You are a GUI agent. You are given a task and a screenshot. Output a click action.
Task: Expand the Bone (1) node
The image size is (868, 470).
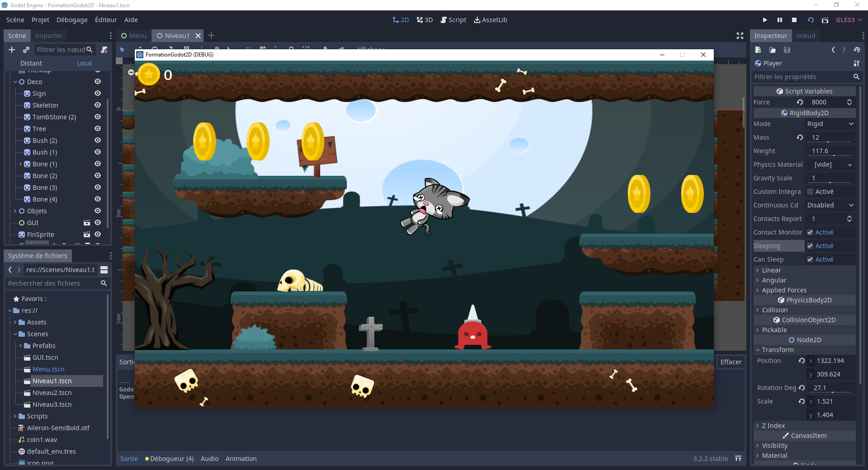[x=21, y=164]
